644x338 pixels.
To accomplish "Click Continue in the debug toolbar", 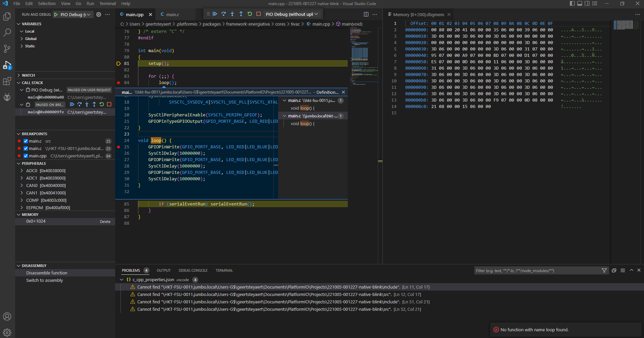I will pyautogui.click(x=215, y=14).
